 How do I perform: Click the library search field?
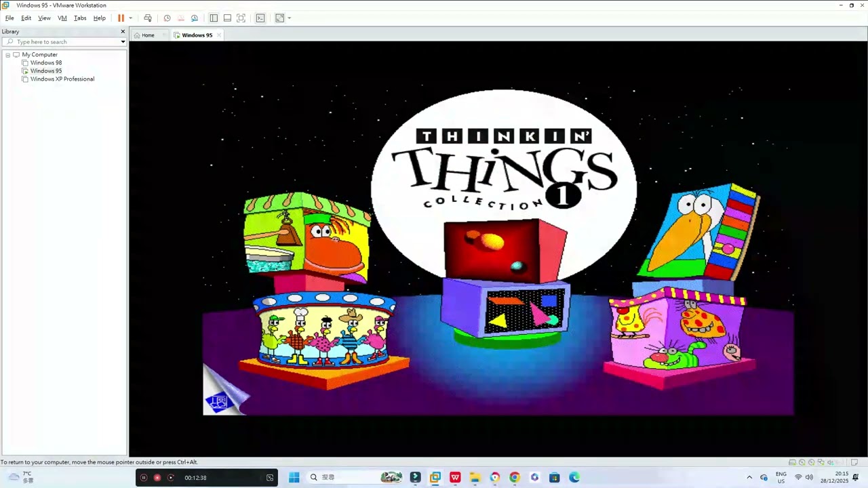pos(64,42)
